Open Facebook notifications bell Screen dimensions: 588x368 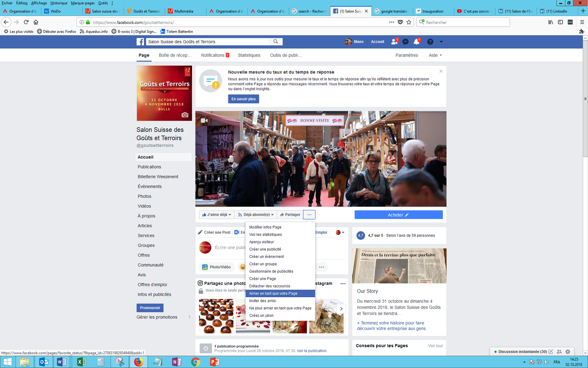coord(416,42)
